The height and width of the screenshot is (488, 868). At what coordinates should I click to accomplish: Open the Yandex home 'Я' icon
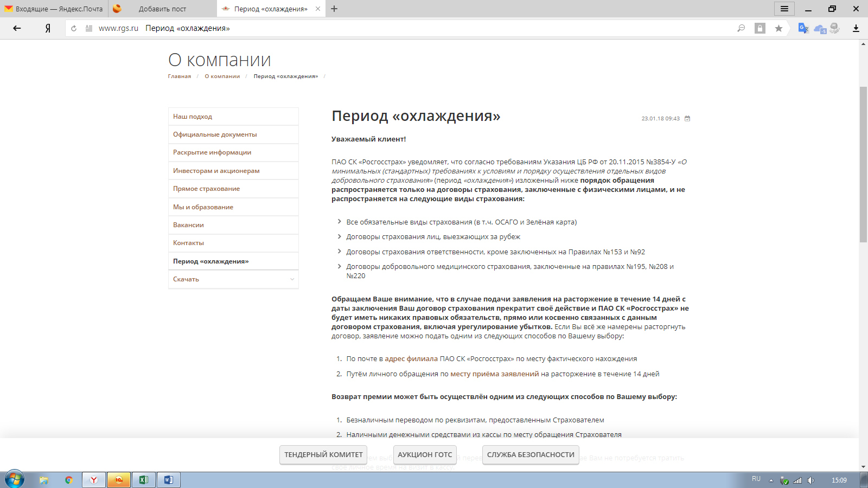point(48,28)
